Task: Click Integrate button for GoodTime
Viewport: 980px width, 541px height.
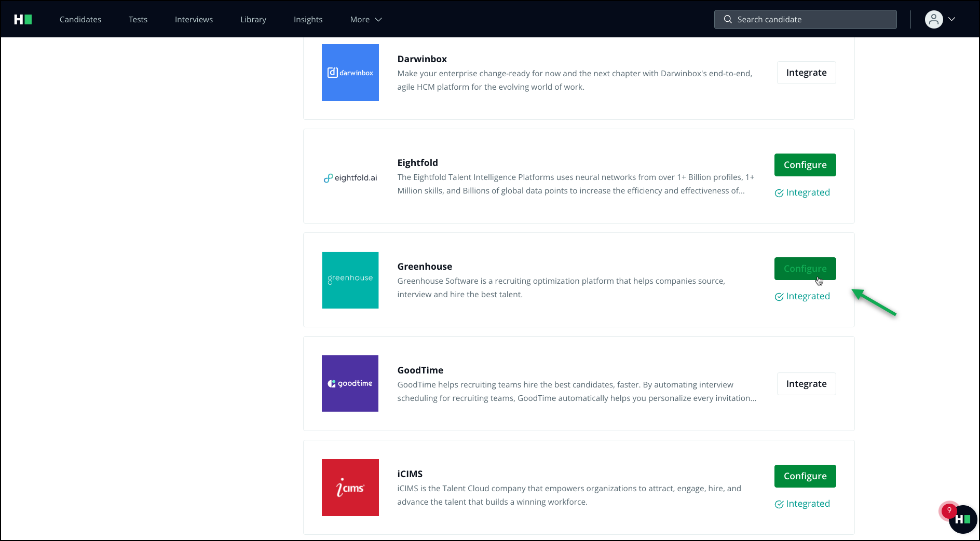Action: click(x=806, y=384)
